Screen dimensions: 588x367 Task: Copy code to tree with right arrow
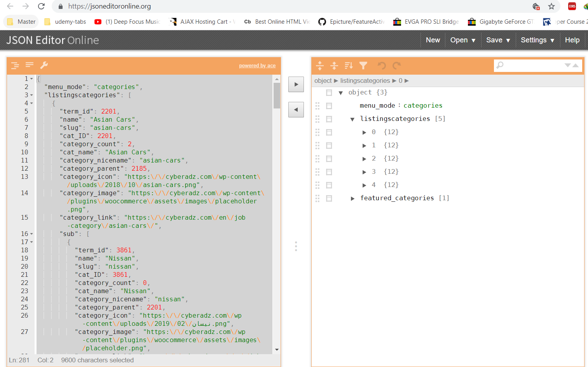[296, 84]
